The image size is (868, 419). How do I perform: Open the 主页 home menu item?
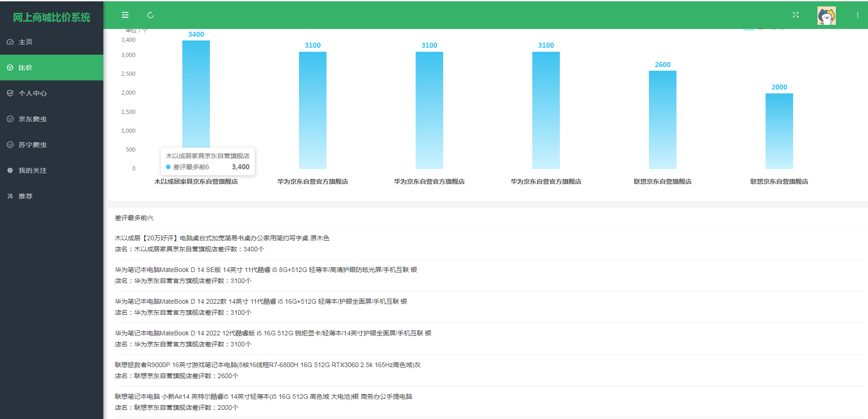tap(51, 42)
